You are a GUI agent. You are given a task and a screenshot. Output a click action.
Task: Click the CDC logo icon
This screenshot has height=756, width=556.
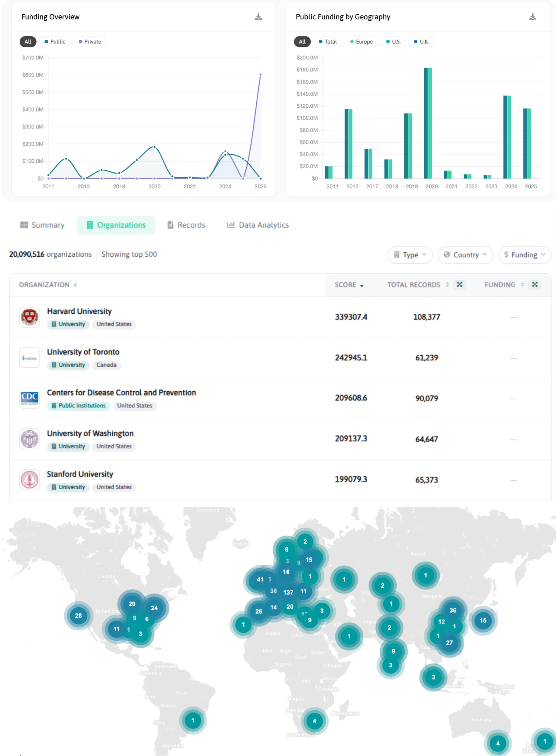(x=30, y=398)
